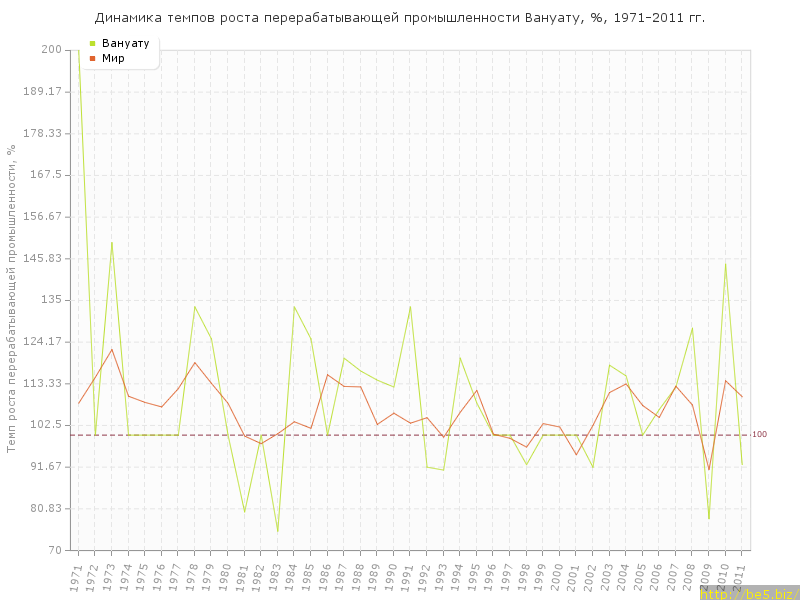Click the green Вануату legend color marker

93,44
